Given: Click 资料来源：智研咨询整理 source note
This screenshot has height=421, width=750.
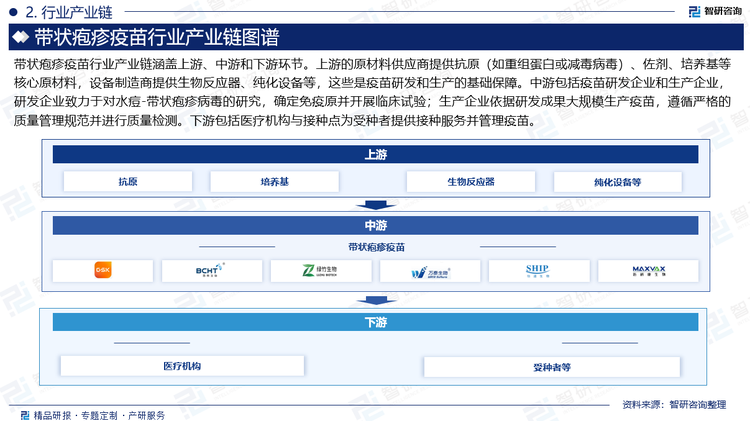Looking at the screenshot, I should tap(674, 405).
